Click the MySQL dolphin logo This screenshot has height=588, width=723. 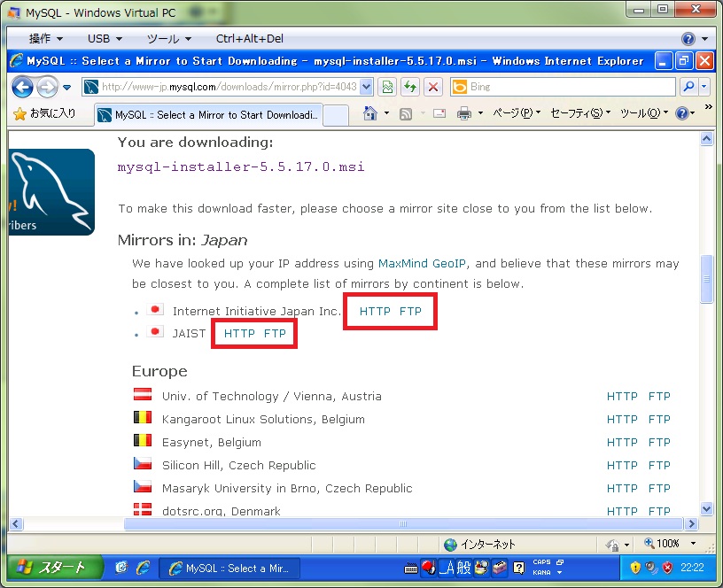point(51,191)
